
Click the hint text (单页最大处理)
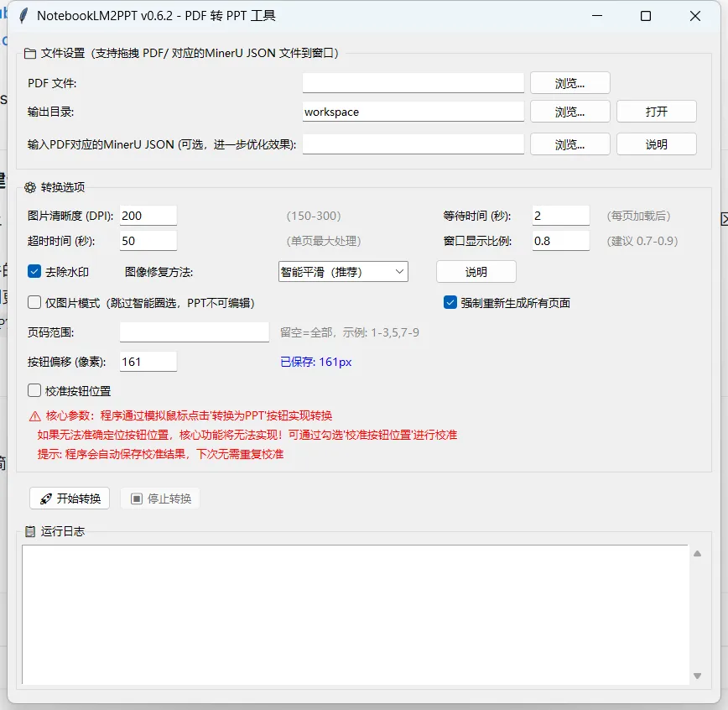[323, 241]
